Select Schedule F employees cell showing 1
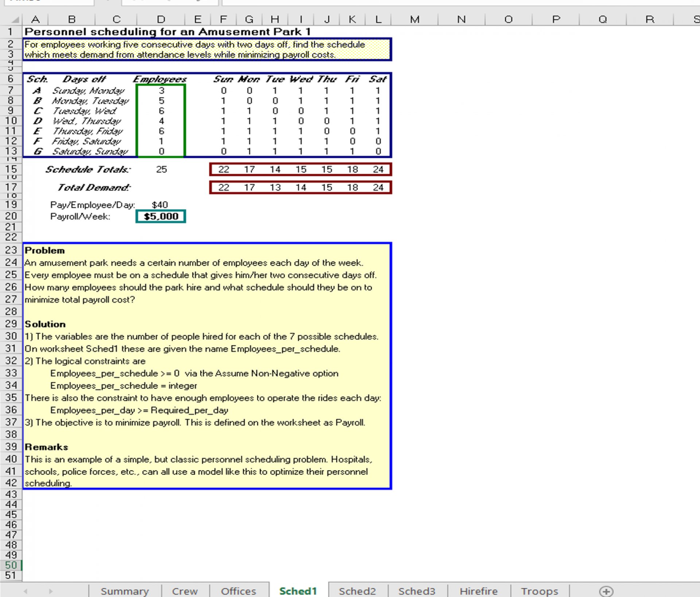 coord(161,141)
